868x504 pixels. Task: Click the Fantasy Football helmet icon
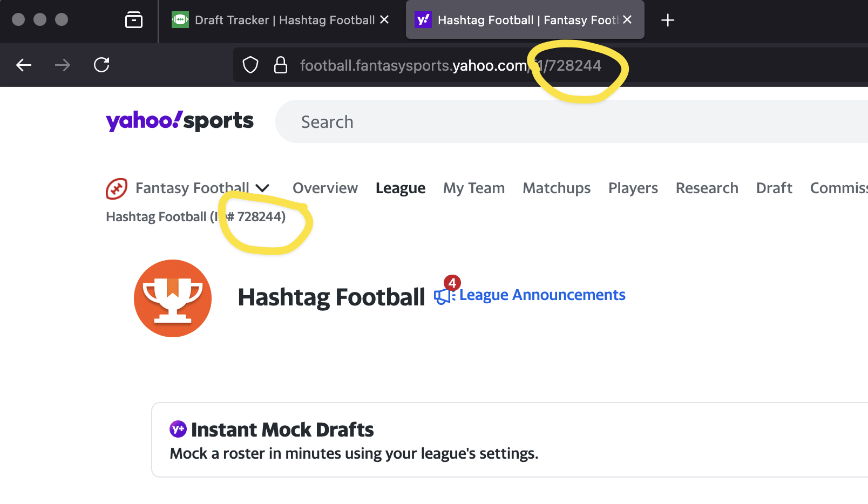click(x=117, y=189)
